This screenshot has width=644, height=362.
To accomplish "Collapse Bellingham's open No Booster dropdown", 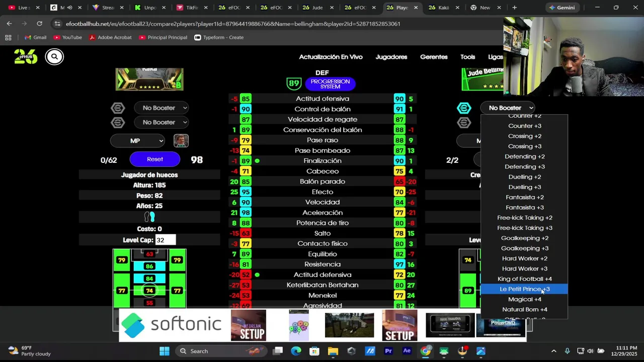I will (508, 108).
